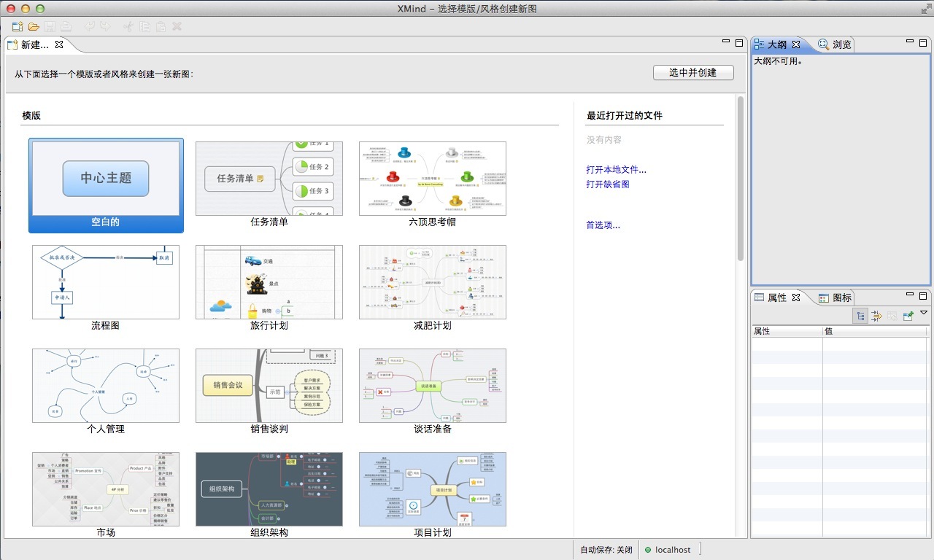Click the 没有内容 placeholder text
The width and height of the screenshot is (934, 560).
tap(604, 140)
